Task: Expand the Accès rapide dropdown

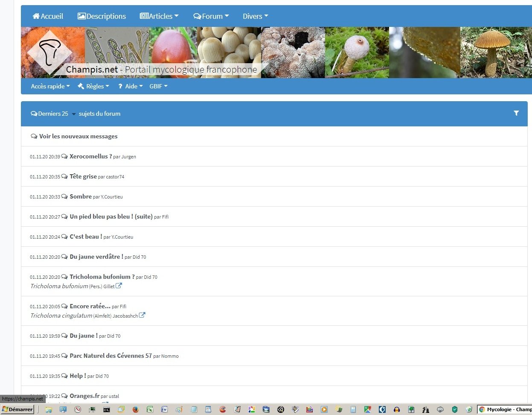Action: point(50,86)
